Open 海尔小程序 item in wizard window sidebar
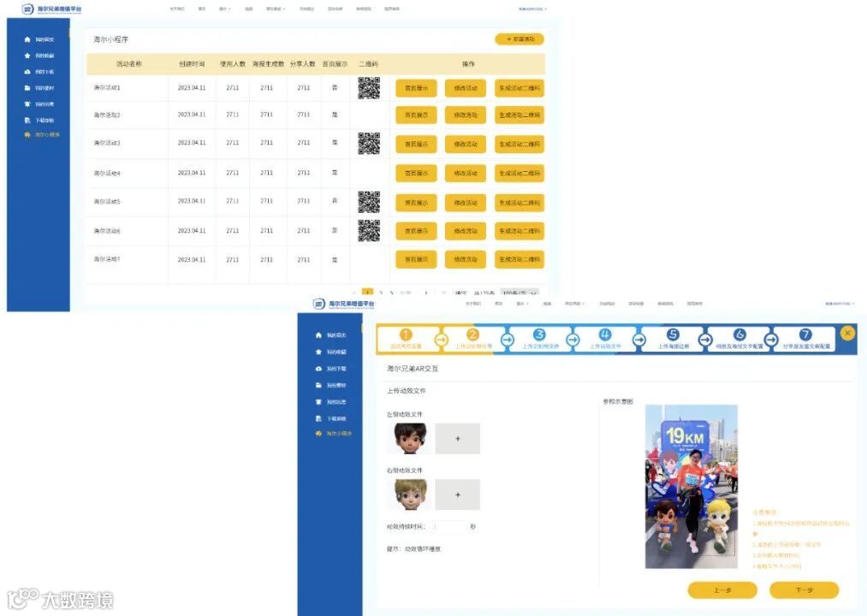 point(334,434)
